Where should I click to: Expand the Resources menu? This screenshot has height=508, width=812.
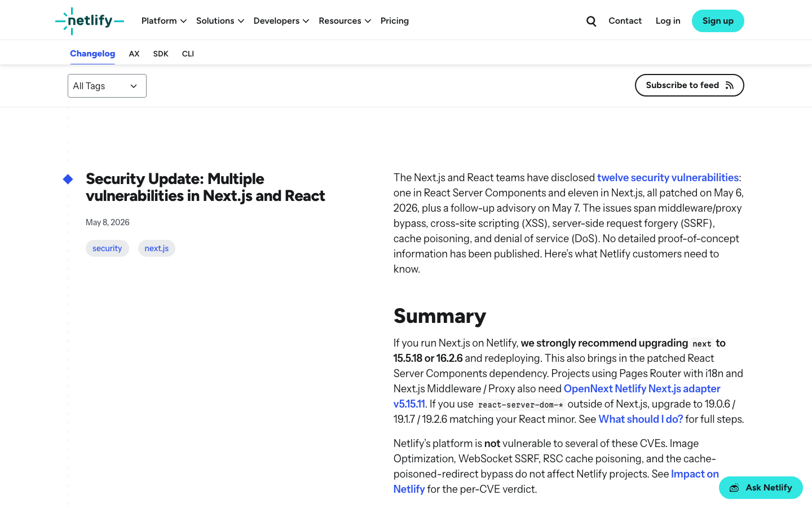coord(345,21)
